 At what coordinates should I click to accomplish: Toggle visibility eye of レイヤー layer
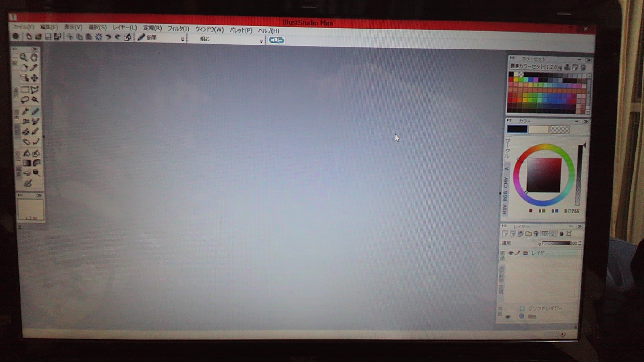point(511,253)
